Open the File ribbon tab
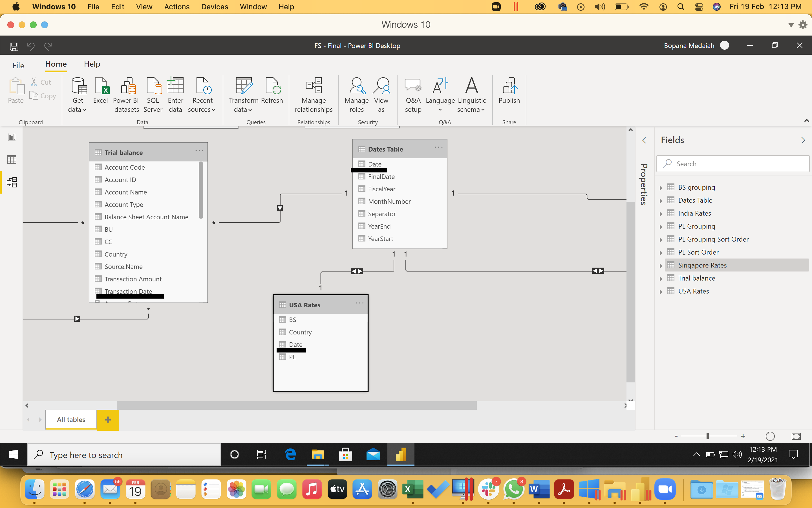Screen dimensions: 812x508 coord(18,65)
